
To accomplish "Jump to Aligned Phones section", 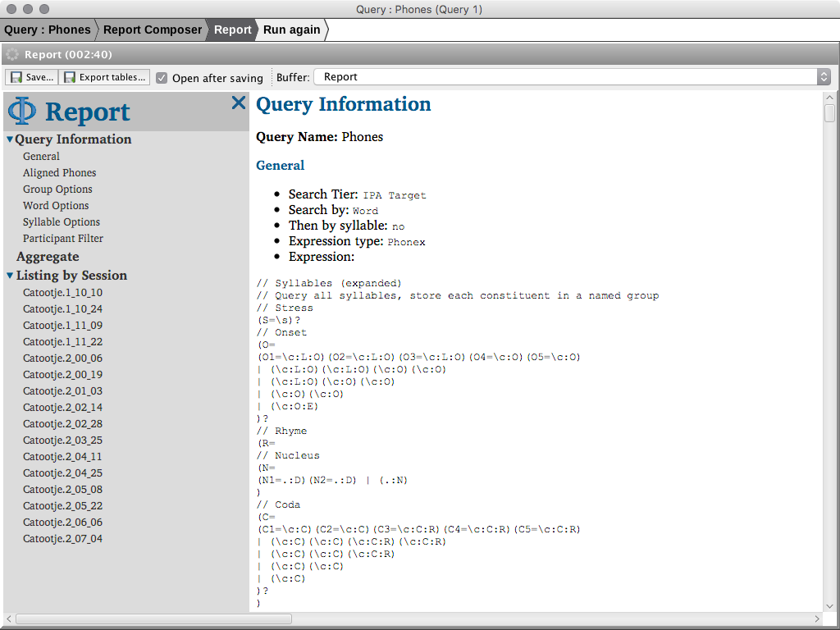I will 59,173.
